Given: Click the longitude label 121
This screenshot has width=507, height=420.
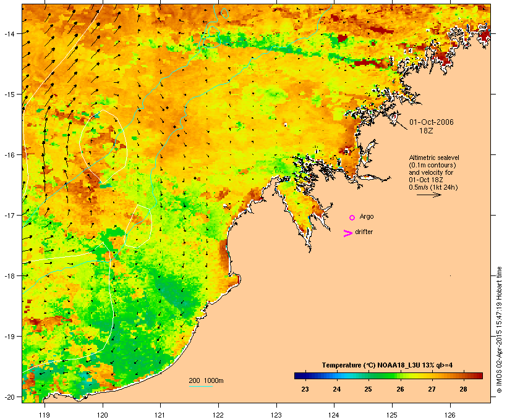Looking at the screenshot, I should [160, 415].
